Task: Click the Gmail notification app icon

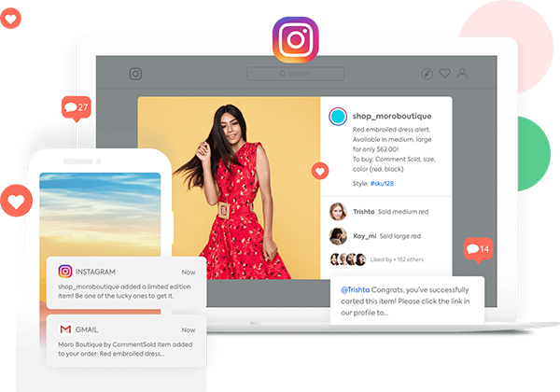Action: point(65,329)
